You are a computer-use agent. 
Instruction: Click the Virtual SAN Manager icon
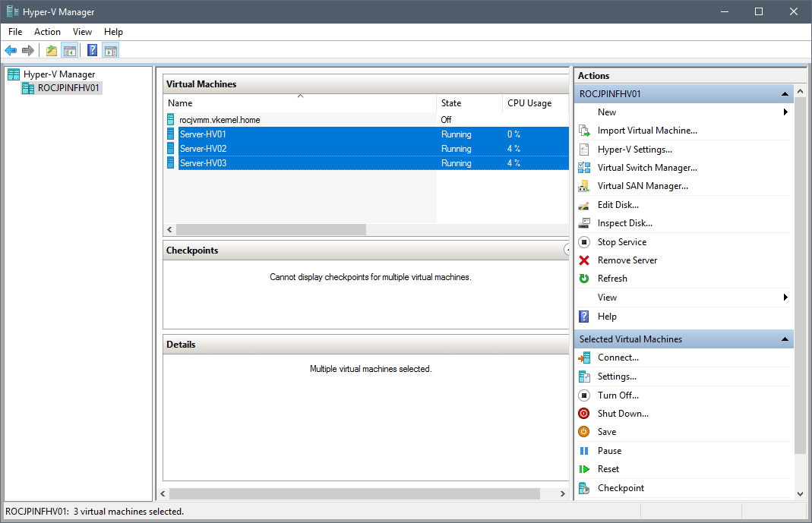pyautogui.click(x=584, y=186)
